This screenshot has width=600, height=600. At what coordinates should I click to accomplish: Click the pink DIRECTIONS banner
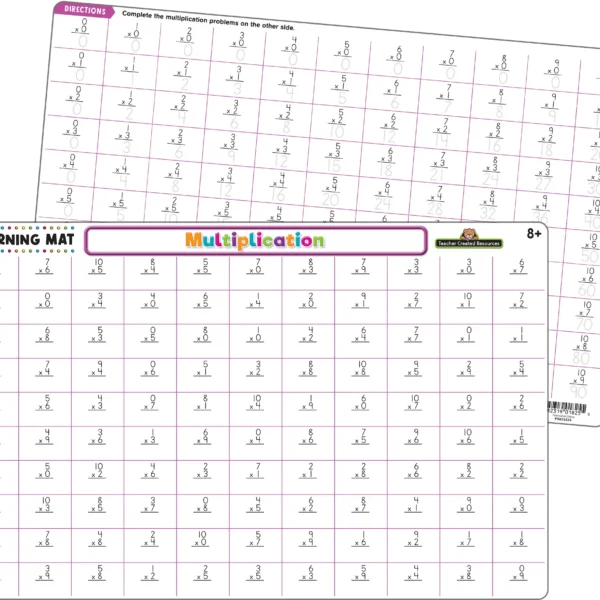pos(84,10)
